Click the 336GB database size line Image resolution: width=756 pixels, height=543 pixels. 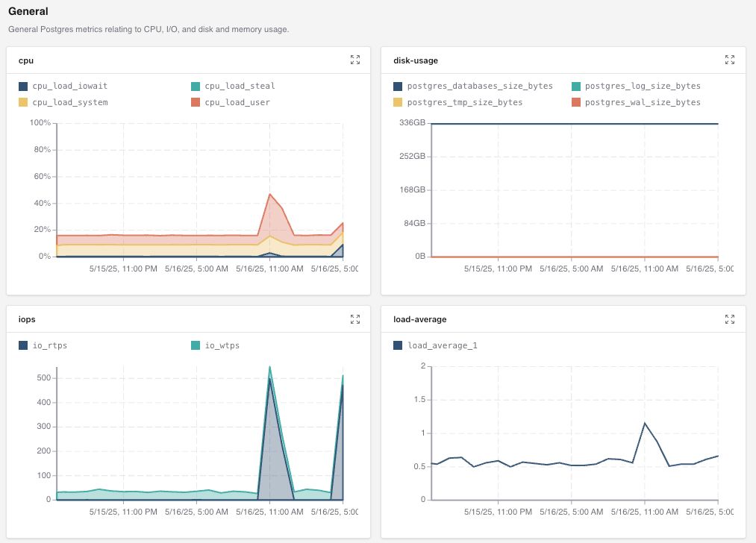point(575,124)
